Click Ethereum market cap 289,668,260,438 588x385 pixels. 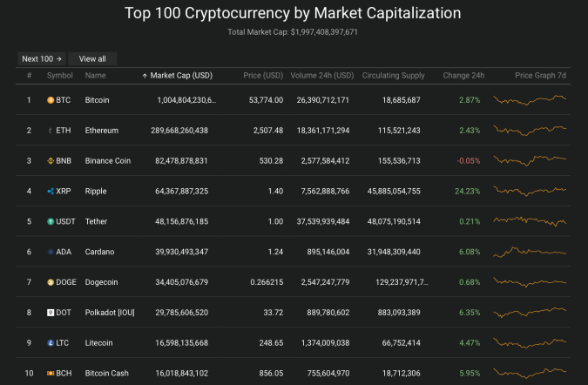[179, 131]
